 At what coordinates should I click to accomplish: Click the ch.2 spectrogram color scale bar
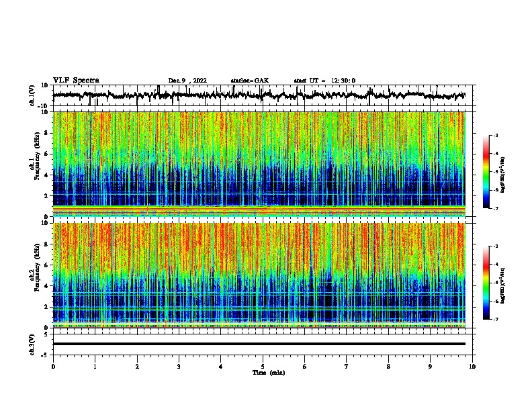click(486, 283)
